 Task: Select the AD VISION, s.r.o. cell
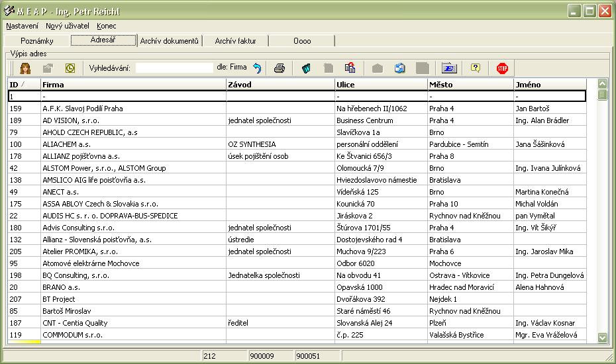coord(134,120)
